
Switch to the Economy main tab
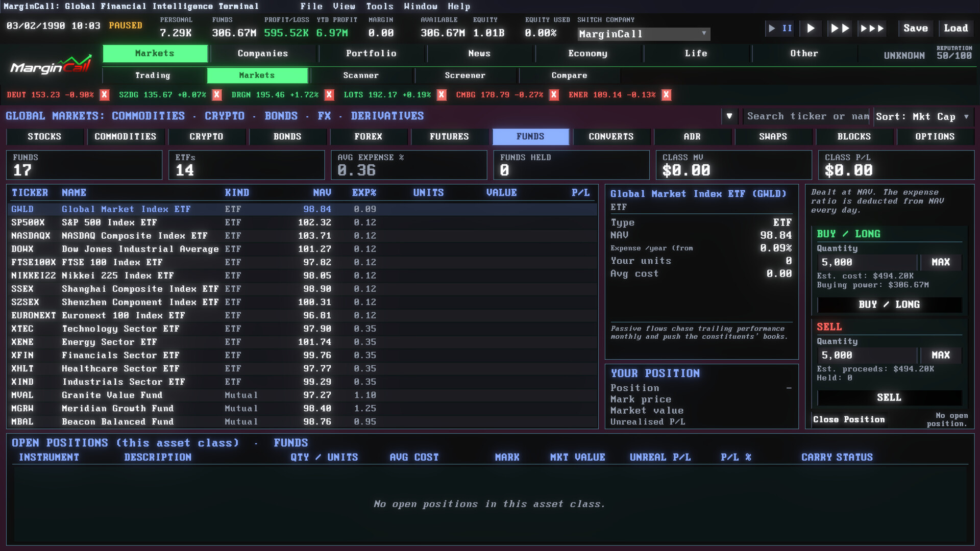(x=587, y=54)
